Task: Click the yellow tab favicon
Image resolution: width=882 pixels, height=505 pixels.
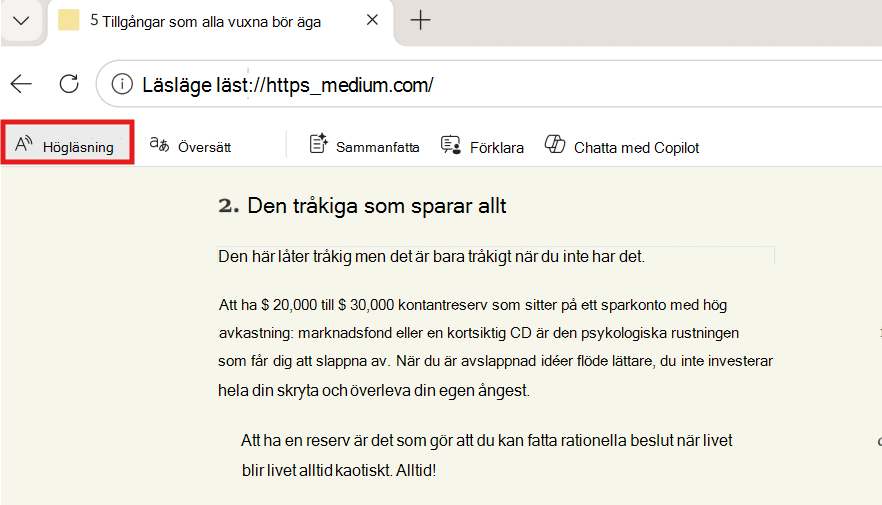Action: pyautogui.click(x=69, y=20)
